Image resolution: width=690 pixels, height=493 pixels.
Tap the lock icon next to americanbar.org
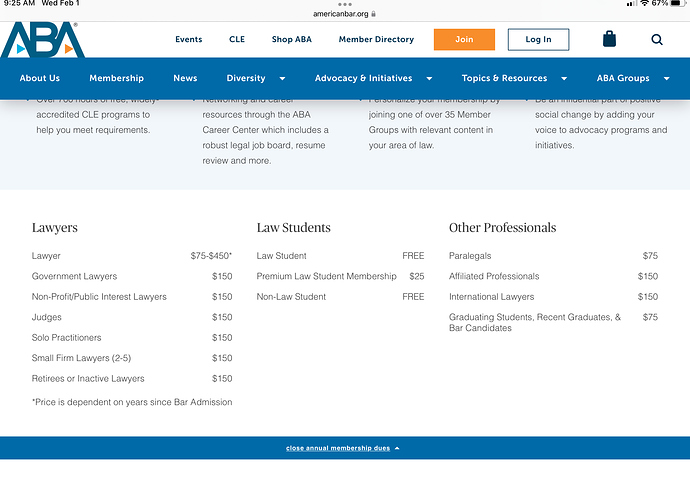[374, 14]
